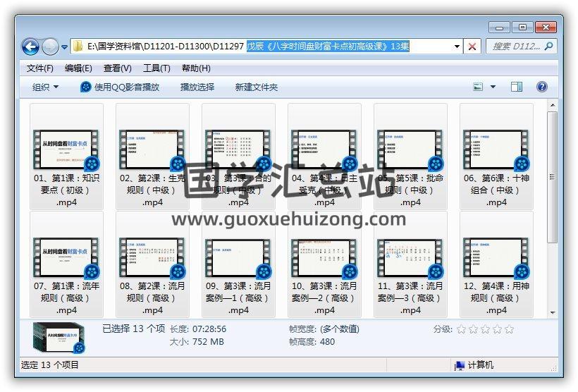Expand the 组织 dropdown

tap(45, 87)
